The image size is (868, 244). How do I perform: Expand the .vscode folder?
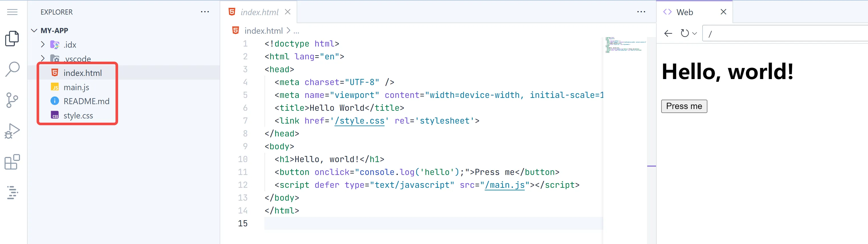43,58
